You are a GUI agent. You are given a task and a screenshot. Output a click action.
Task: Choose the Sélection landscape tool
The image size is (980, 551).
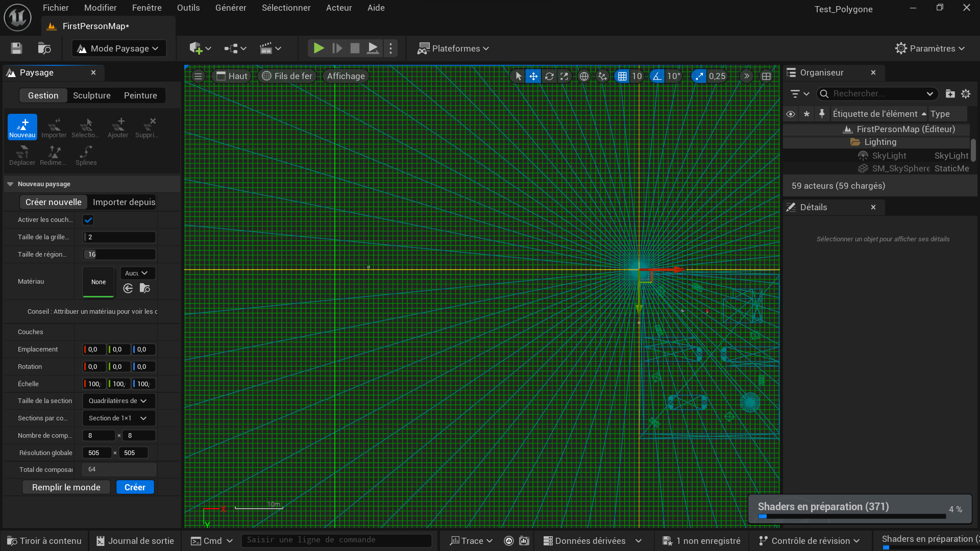coord(85,127)
